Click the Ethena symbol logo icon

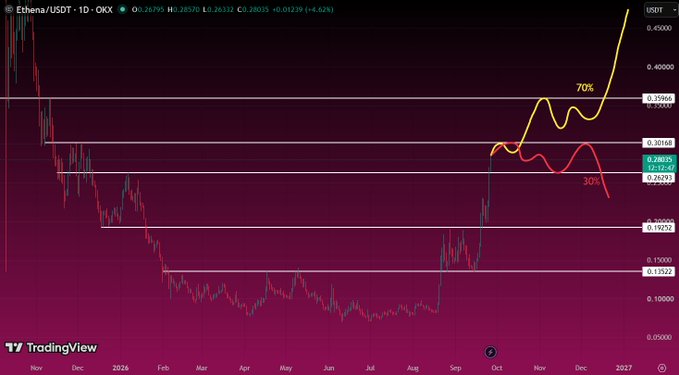pyautogui.click(x=8, y=10)
